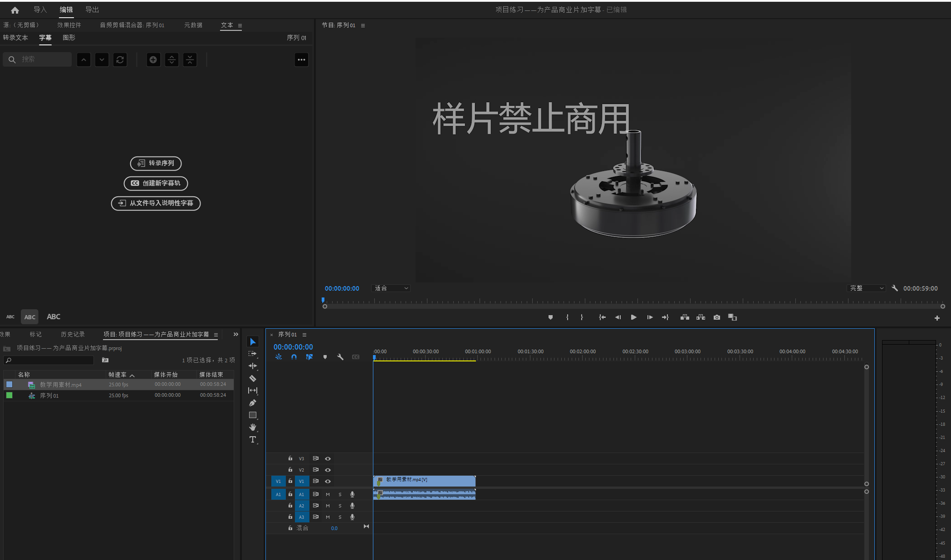Hide track V1 with eye icon
This screenshot has width=951, height=560.
point(328,481)
